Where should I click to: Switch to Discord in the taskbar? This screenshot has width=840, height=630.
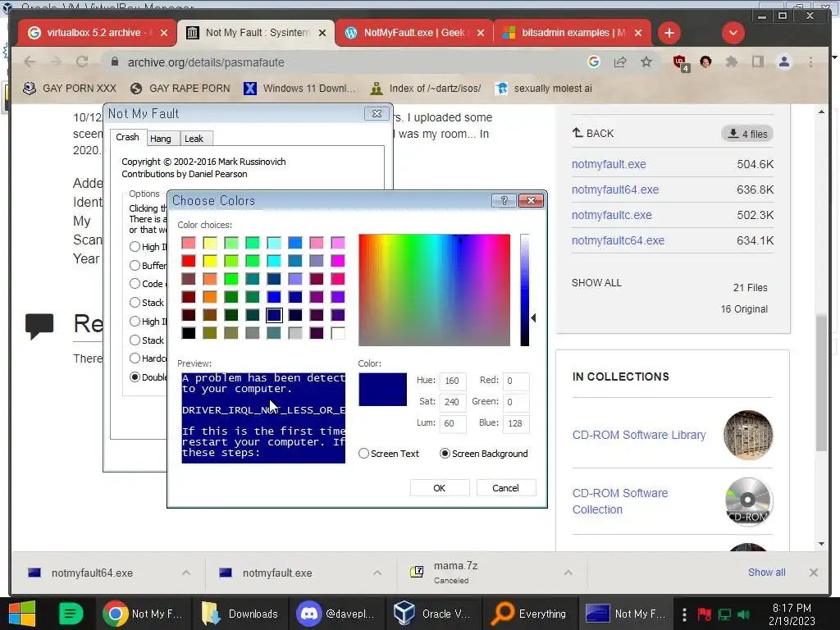[x=337, y=614]
